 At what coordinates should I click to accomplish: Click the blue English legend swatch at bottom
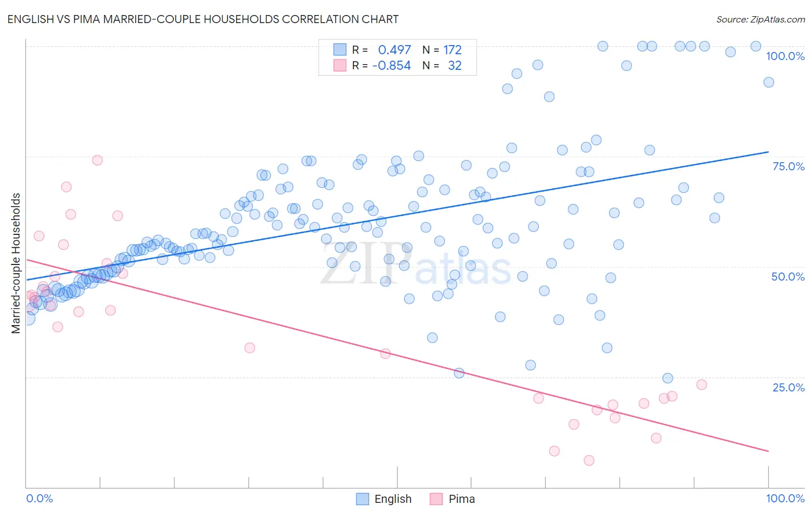(x=362, y=499)
